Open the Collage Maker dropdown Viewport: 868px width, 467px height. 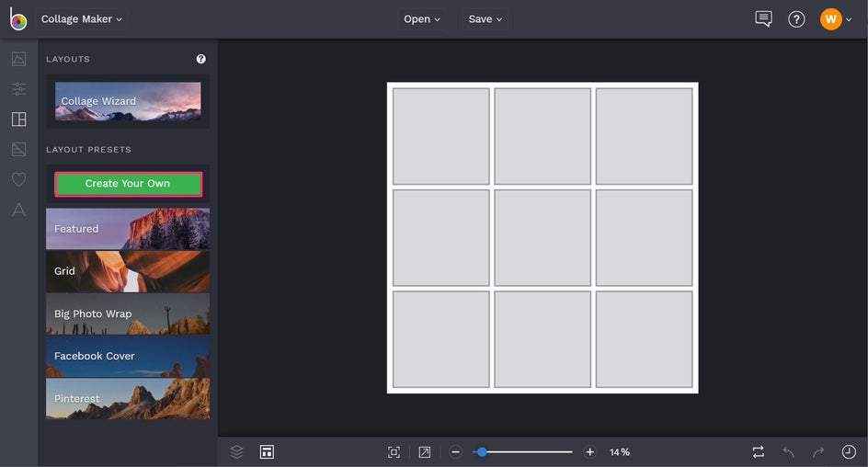pyautogui.click(x=81, y=18)
